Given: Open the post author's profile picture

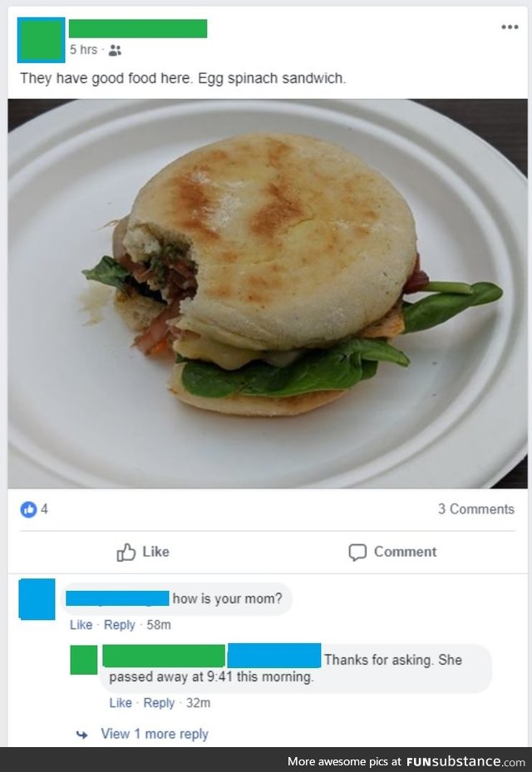Looking at the screenshot, I should (41, 40).
